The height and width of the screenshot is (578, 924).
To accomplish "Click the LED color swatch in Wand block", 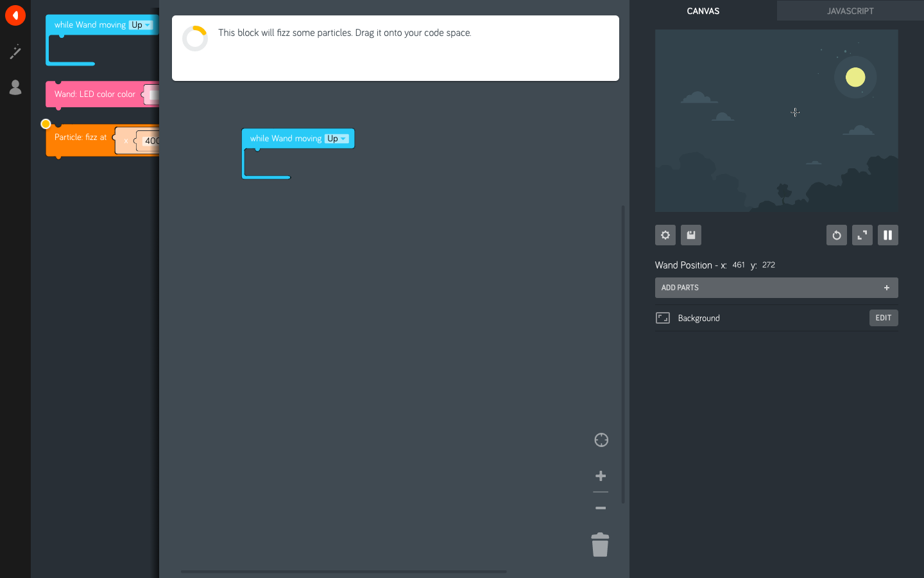I will 153,95.
